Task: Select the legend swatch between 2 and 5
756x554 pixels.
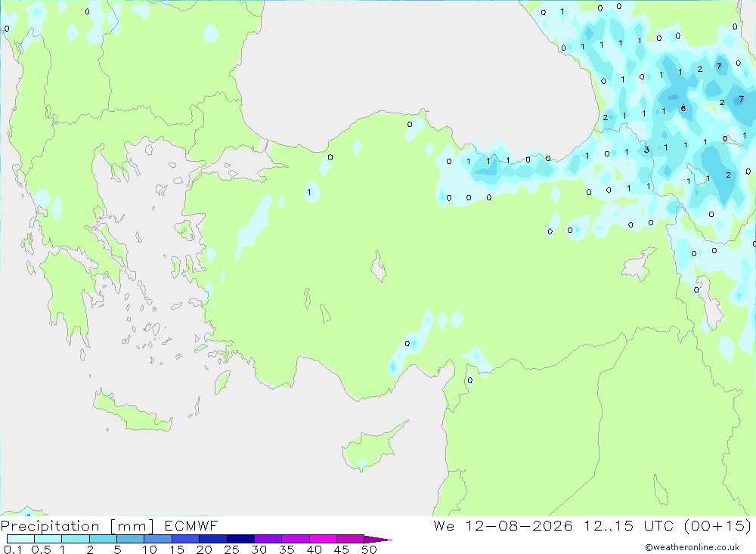Action: pos(103,539)
